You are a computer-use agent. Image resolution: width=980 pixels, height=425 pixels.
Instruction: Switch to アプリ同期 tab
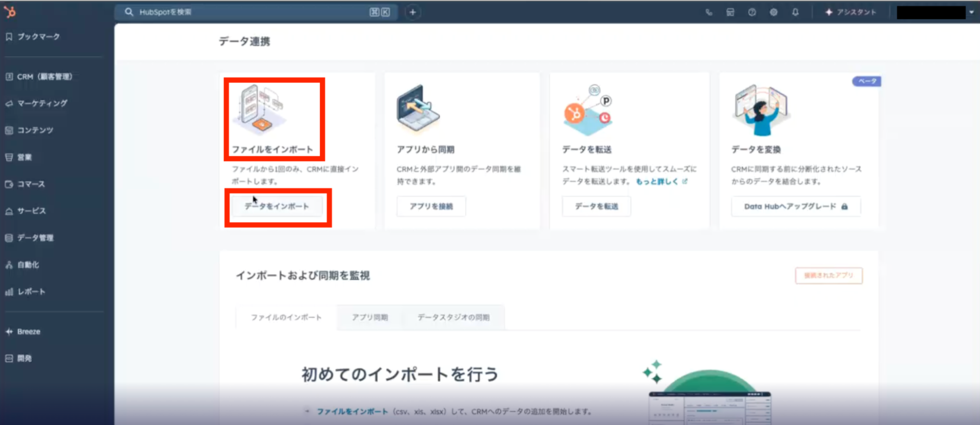coord(370,318)
